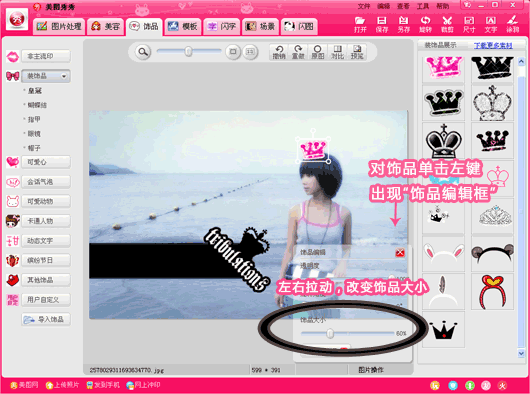Click the 重做 redo icon

pyautogui.click(x=298, y=52)
